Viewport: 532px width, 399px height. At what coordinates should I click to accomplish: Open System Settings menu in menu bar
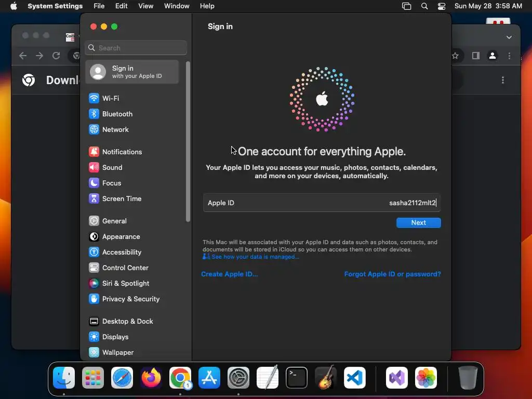pos(55,6)
